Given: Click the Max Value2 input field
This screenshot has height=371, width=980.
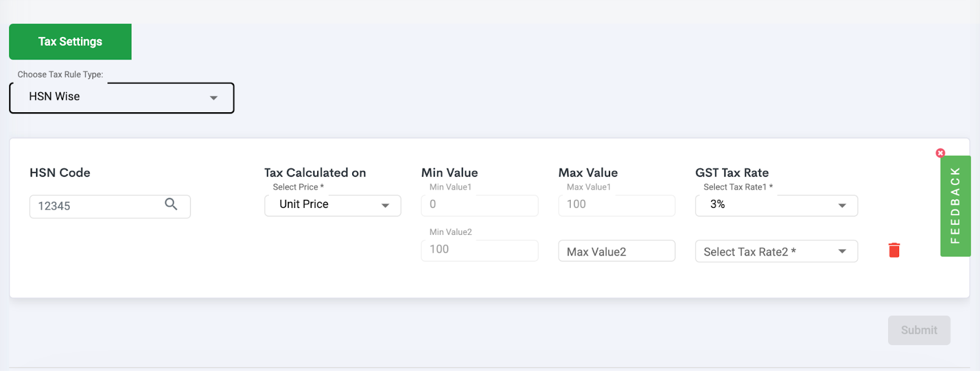Looking at the screenshot, I should pyautogui.click(x=617, y=251).
